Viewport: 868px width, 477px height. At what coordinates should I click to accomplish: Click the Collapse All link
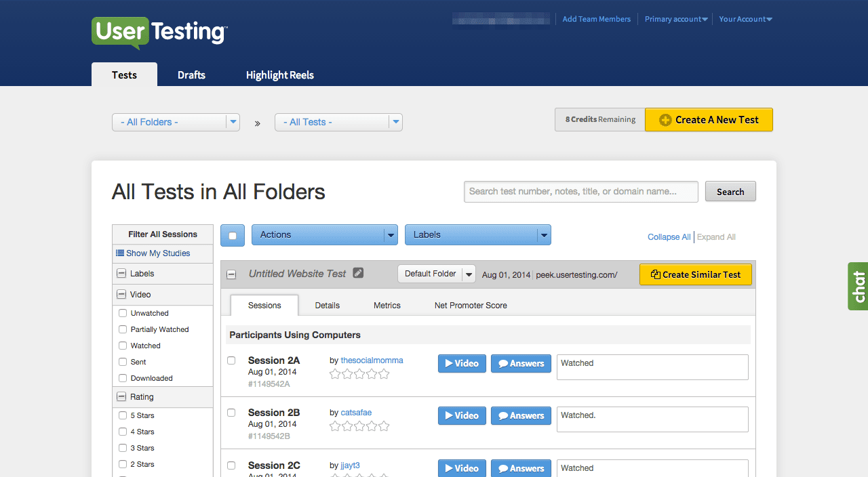click(669, 236)
